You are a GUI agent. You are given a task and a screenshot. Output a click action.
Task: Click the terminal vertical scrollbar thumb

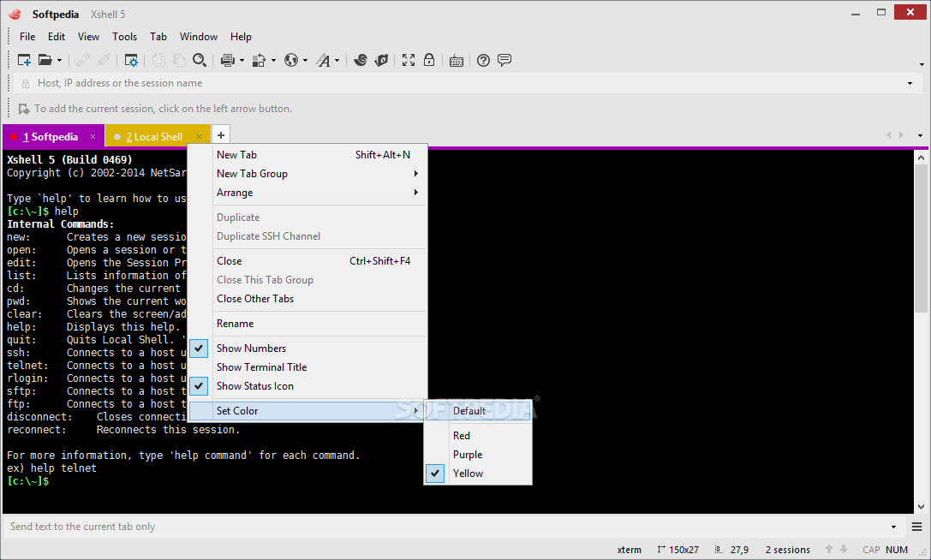[921, 239]
